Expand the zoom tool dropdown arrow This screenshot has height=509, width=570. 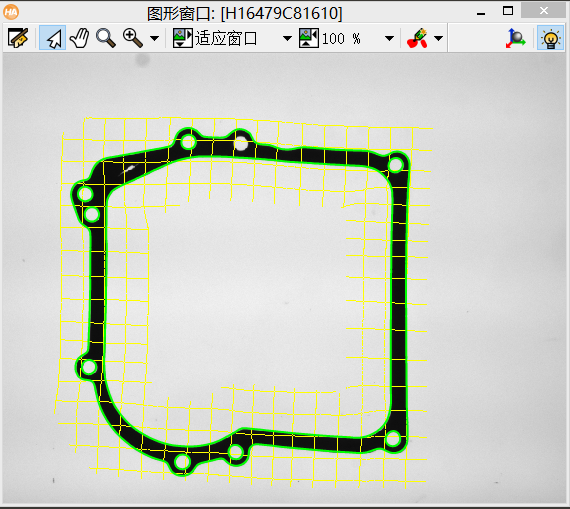[x=154, y=38]
